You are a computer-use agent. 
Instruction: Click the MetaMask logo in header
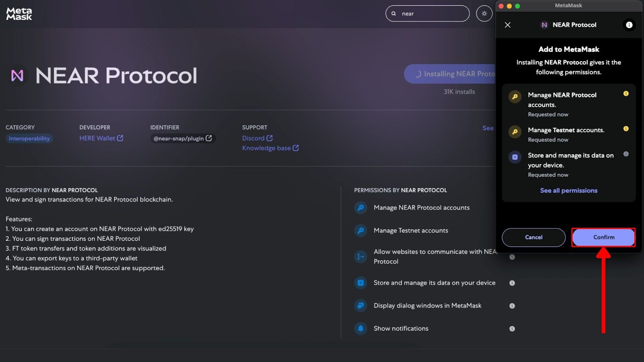pyautogui.click(x=19, y=14)
